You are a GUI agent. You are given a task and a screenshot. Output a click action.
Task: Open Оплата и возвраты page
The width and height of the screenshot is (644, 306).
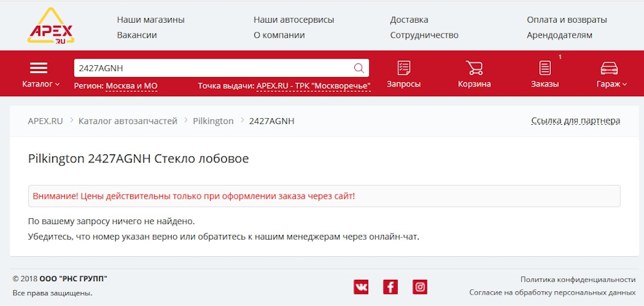[x=567, y=19]
